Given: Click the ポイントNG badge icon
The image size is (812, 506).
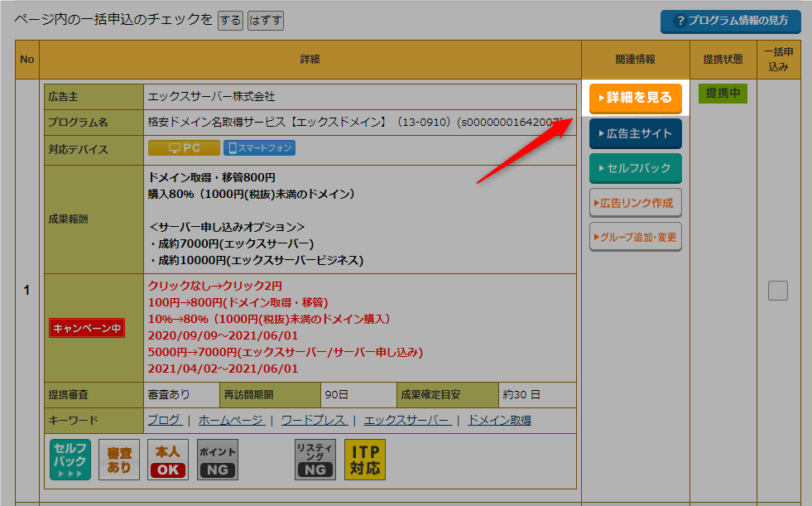Looking at the screenshot, I should click(218, 460).
